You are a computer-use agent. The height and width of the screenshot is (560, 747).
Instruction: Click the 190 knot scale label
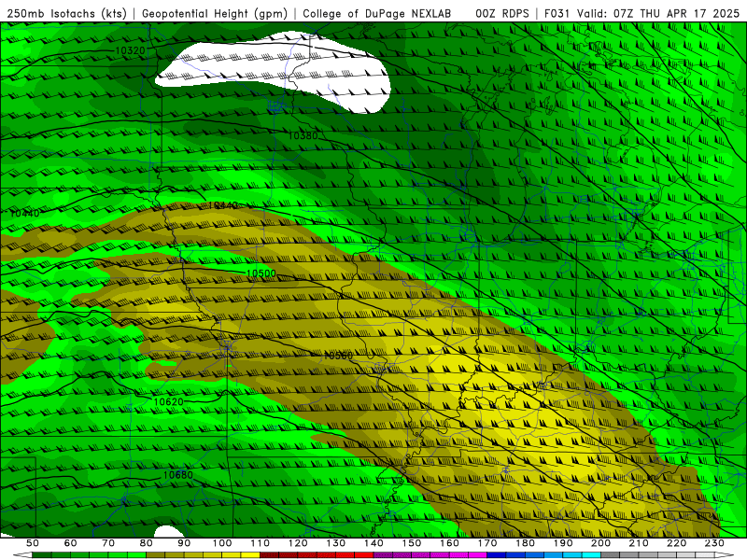[563, 543]
